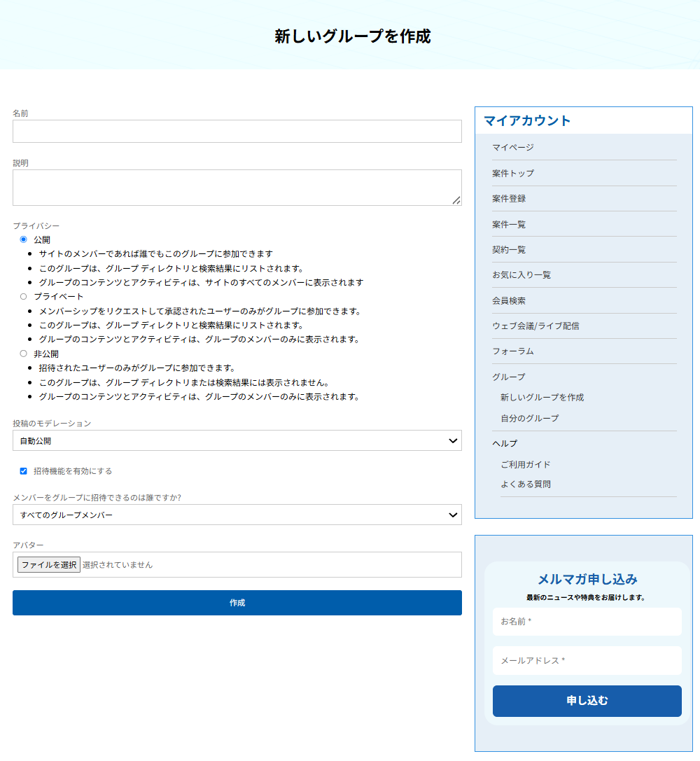Image resolution: width=700 pixels, height=761 pixels.
Task: Click the プライバシー section label
Action: click(36, 225)
